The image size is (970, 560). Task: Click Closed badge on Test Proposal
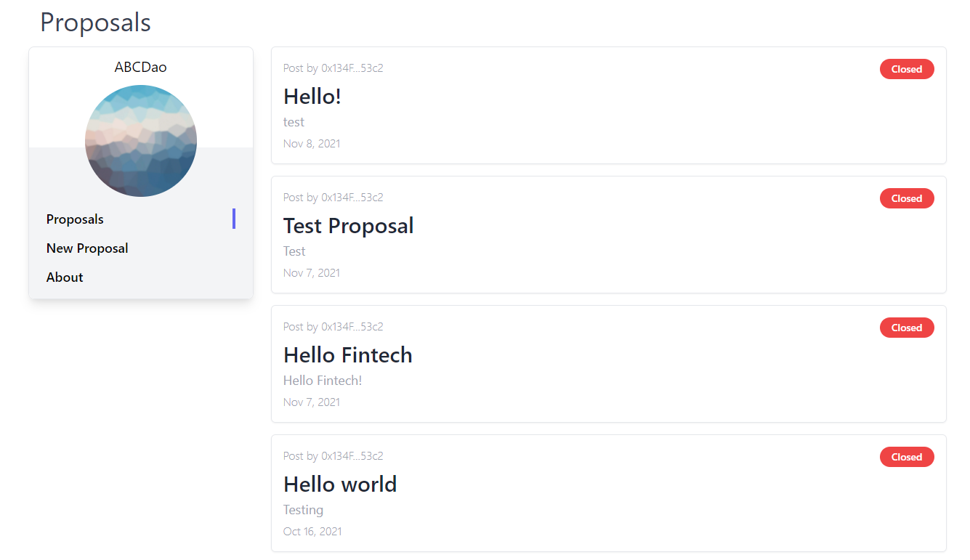[x=907, y=198]
